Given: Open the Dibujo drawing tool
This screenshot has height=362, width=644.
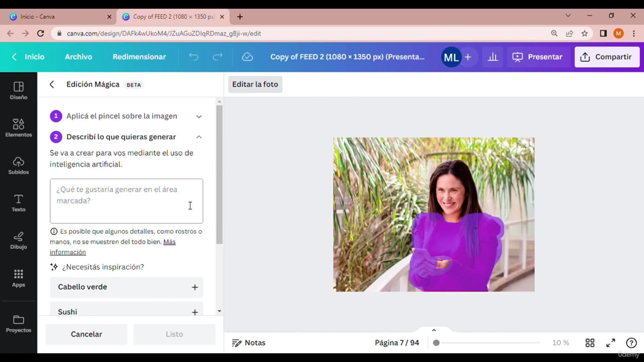Looking at the screenshot, I should click(x=18, y=241).
